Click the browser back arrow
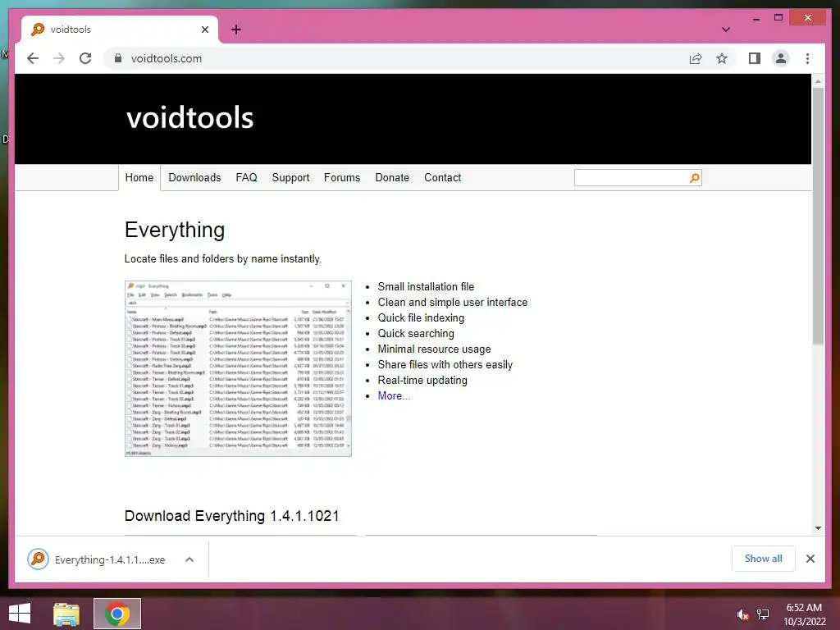The height and width of the screenshot is (630, 840). pos(33,58)
